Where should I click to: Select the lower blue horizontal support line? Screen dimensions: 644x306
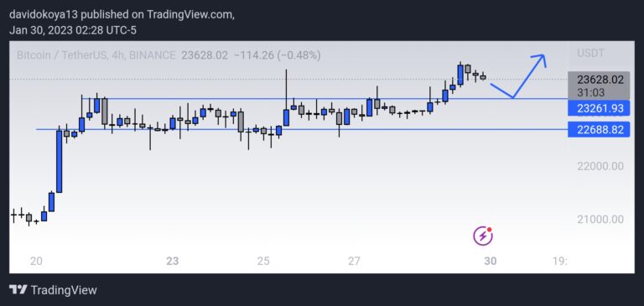click(302, 129)
